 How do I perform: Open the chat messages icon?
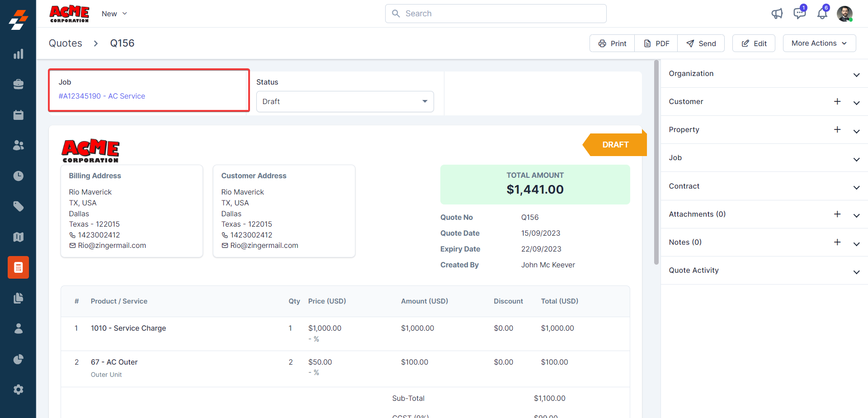[799, 14]
